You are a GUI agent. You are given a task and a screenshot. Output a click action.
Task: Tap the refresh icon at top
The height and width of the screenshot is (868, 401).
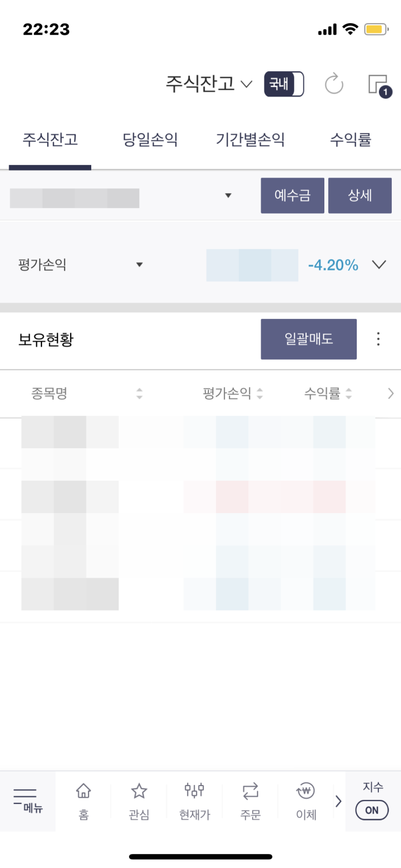[334, 84]
